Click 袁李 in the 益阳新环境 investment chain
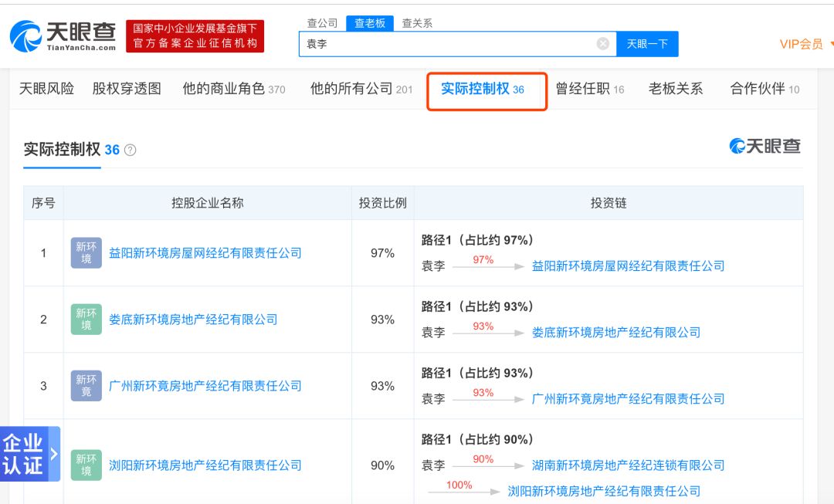 tap(433, 266)
